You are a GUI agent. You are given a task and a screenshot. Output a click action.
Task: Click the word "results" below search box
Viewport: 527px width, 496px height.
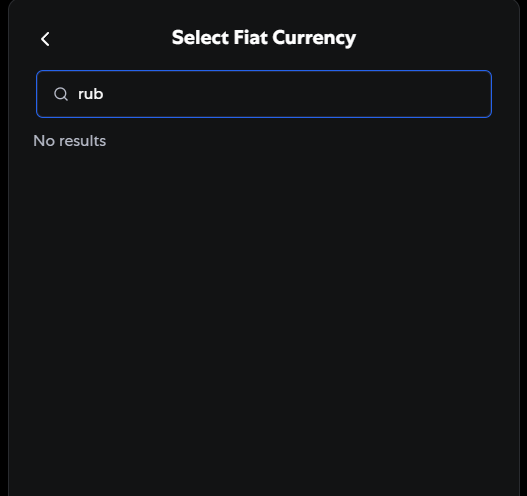pyautogui.click(x=82, y=141)
